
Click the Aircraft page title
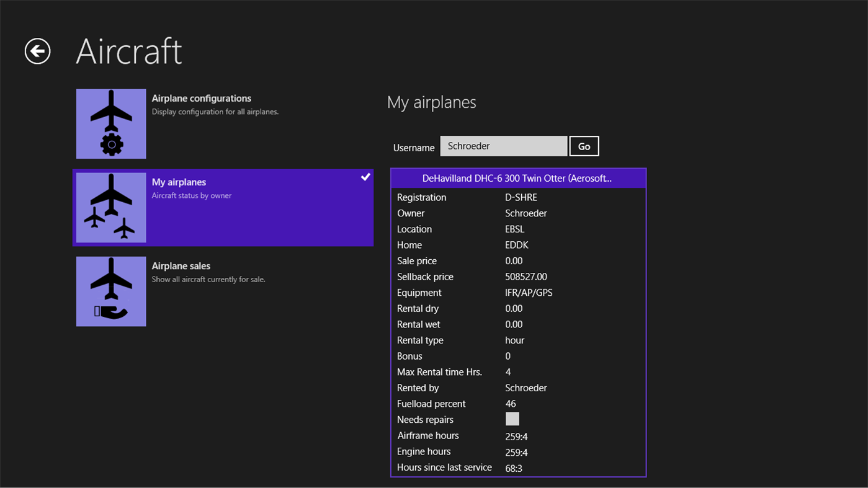click(x=128, y=51)
